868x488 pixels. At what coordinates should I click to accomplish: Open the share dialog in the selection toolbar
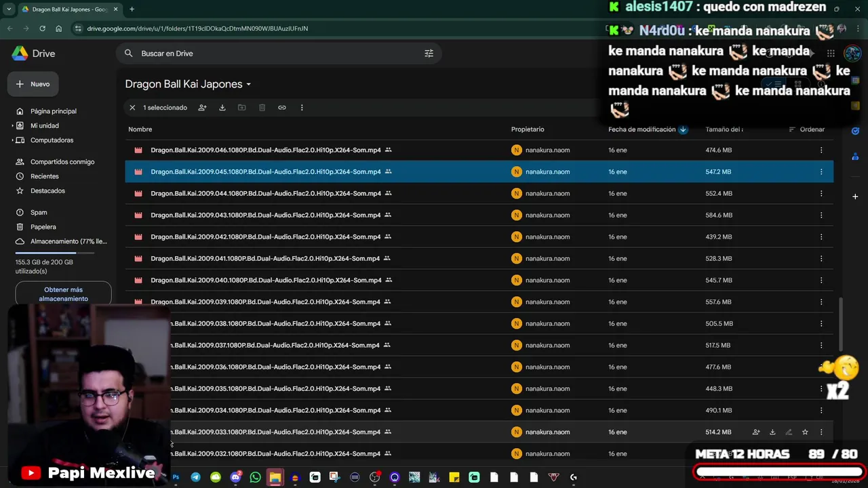tap(202, 108)
